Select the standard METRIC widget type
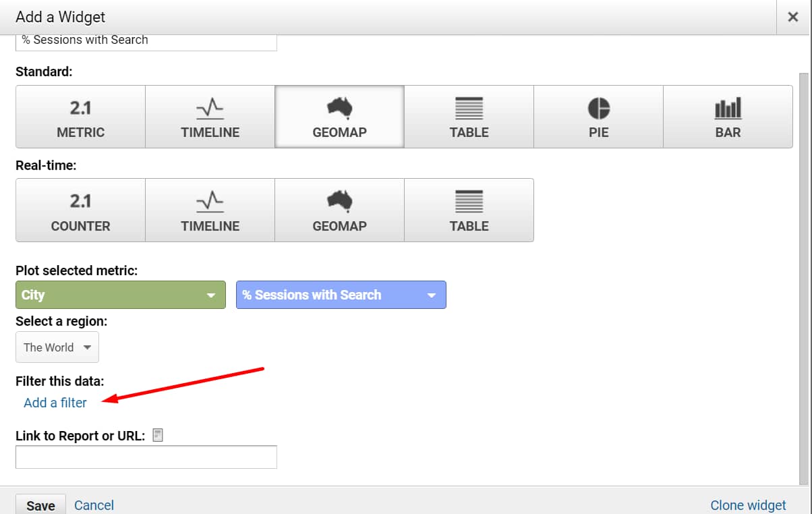This screenshot has width=812, height=514. point(80,117)
